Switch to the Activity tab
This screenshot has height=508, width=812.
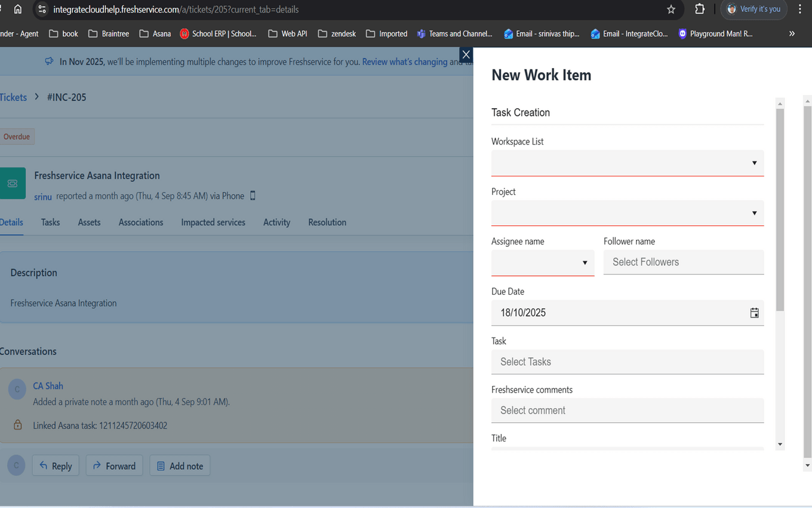point(276,222)
